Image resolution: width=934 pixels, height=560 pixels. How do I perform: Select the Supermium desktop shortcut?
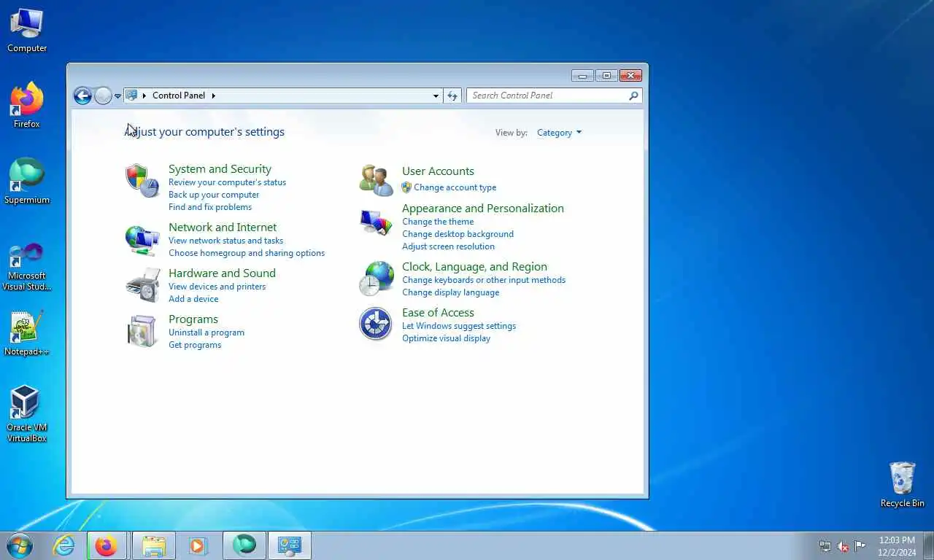pyautogui.click(x=27, y=182)
